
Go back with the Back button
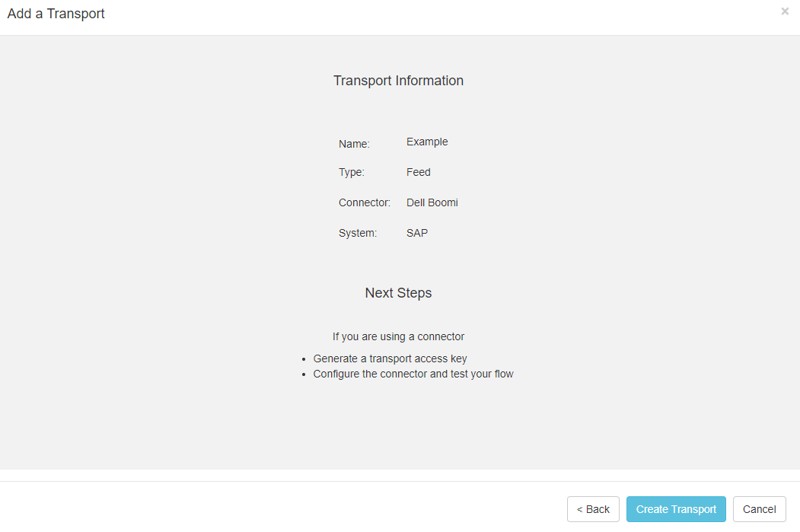pyautogui.click(x=593, y=509)
